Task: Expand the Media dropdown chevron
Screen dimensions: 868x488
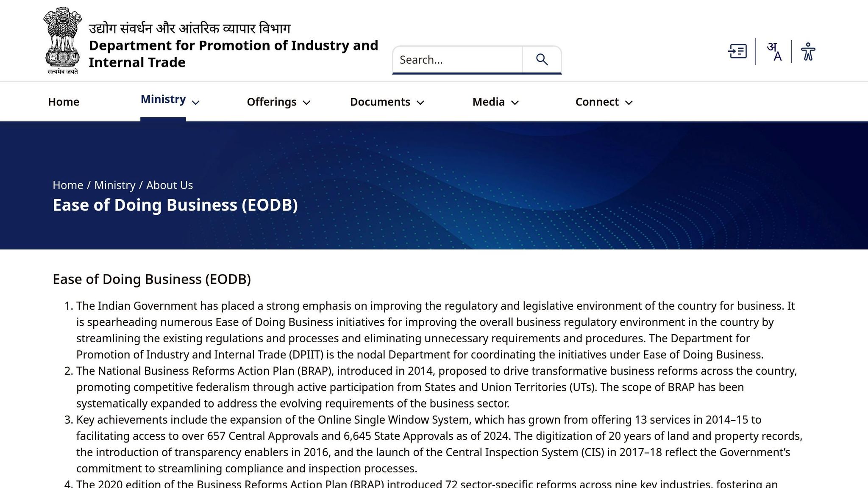Action: coord(515,103)
